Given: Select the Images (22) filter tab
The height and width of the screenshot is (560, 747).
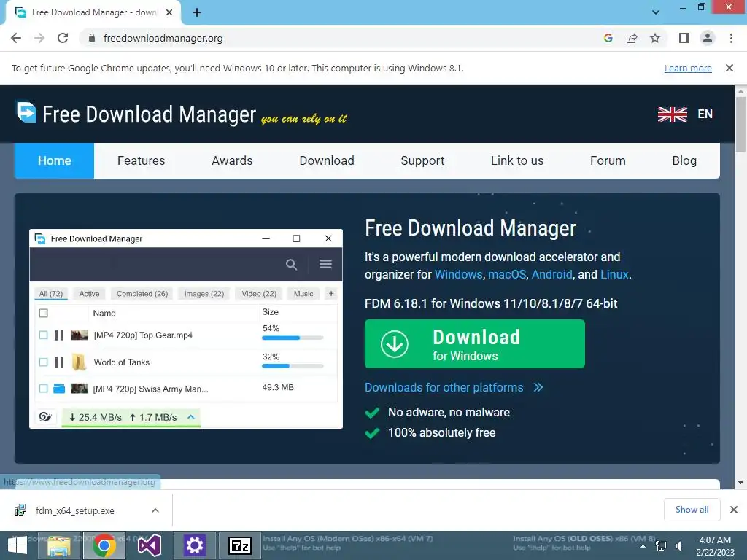Looking at the screenshot, I should pos(204,294).
